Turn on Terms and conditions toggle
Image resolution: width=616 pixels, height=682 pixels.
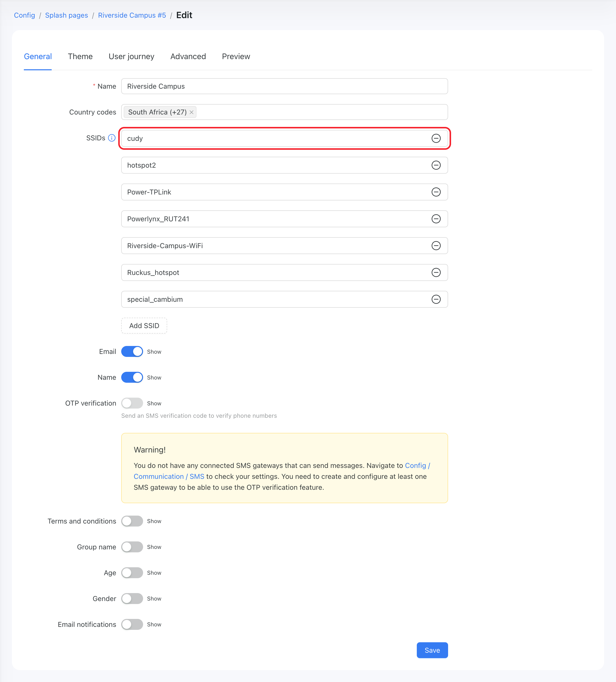[132, 521]
